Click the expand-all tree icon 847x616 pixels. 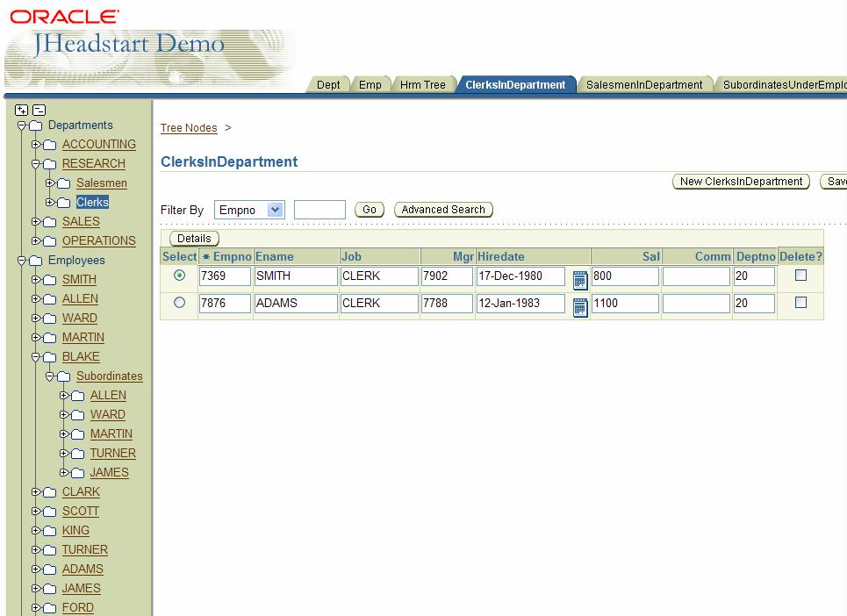click(x=23, y=110)
